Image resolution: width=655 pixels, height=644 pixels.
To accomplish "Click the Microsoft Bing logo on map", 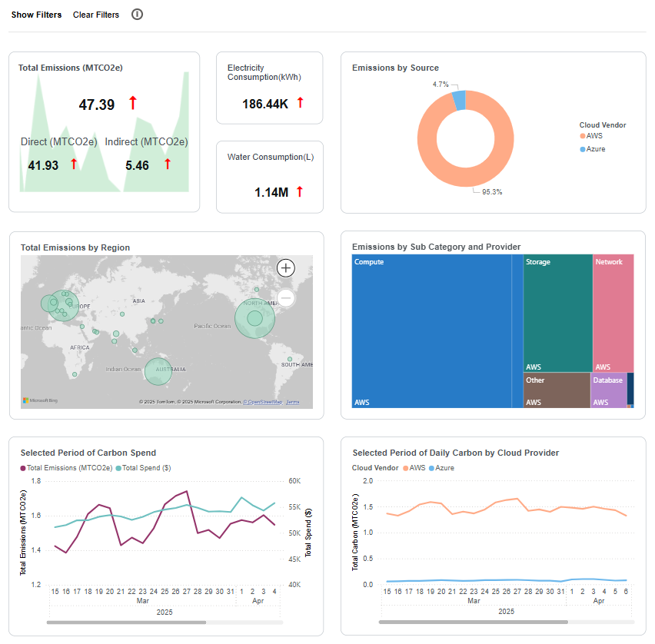I will (x=41, y=401).
